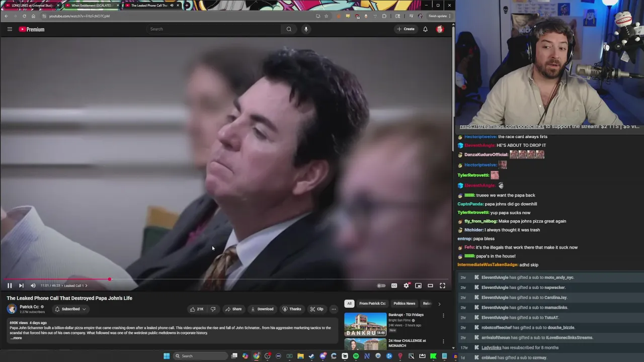Open the Subscribed notification dropdown
Viewport: 644px width, 362px height.
click(70, 309)
